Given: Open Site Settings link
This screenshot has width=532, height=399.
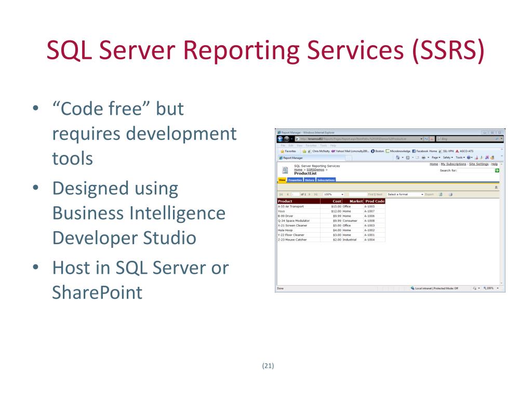Looking at the screenshot, I should point(478,164).
